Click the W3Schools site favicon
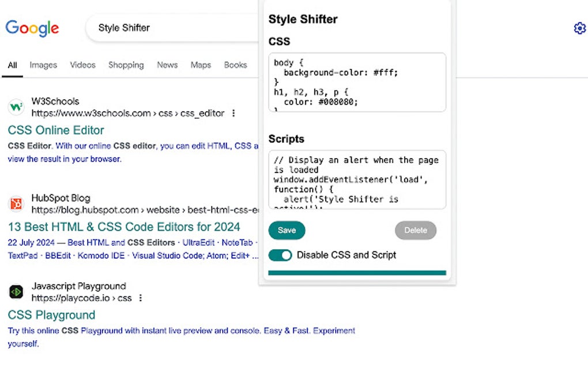588x368 pixels. (16, 107)
